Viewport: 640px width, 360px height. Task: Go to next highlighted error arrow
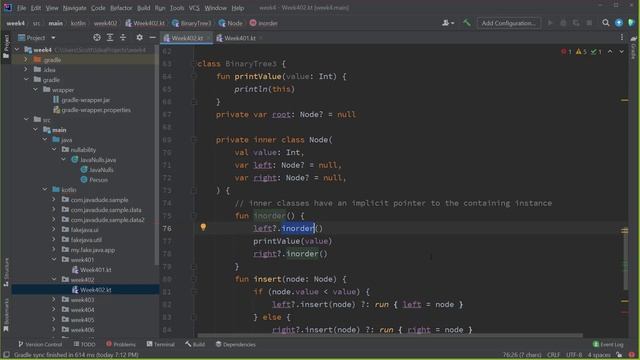coord(621,51)
